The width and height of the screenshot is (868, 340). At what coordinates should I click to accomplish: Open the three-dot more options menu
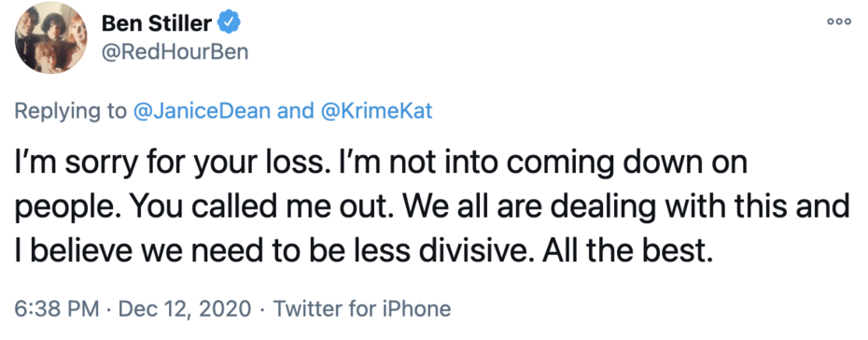(x=838, y=21)
